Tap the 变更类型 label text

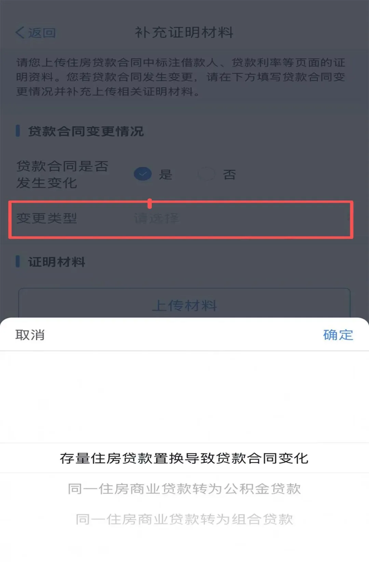(47, 218)
